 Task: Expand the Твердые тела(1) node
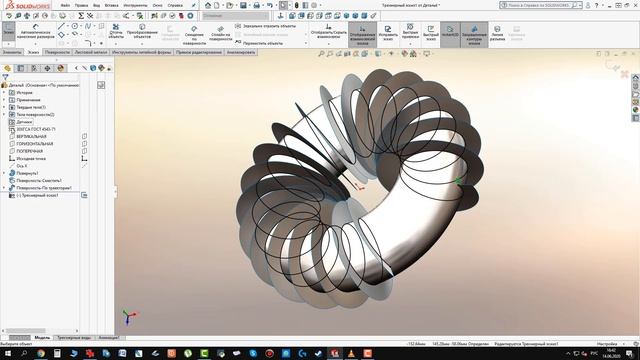[x=4, y=107]
